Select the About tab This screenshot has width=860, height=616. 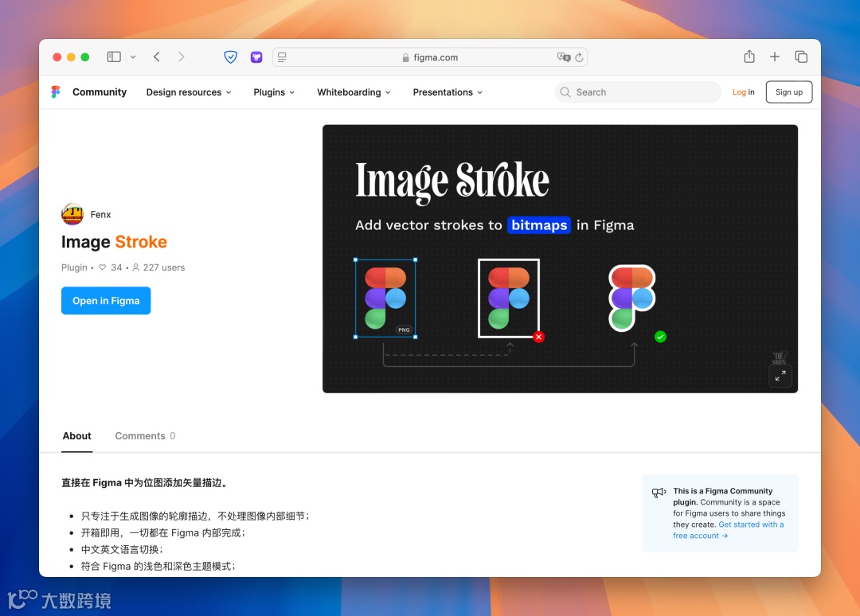click(x=76, y=435)
